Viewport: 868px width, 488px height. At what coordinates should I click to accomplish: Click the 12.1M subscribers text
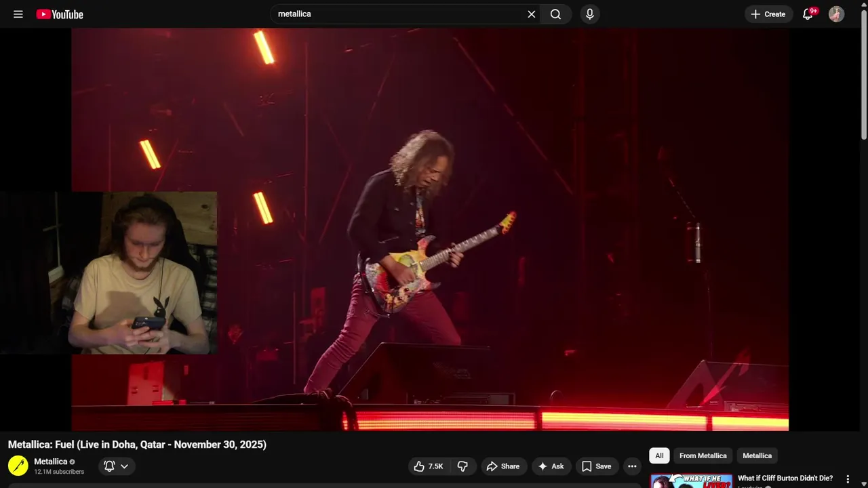(x=60, y=472)
